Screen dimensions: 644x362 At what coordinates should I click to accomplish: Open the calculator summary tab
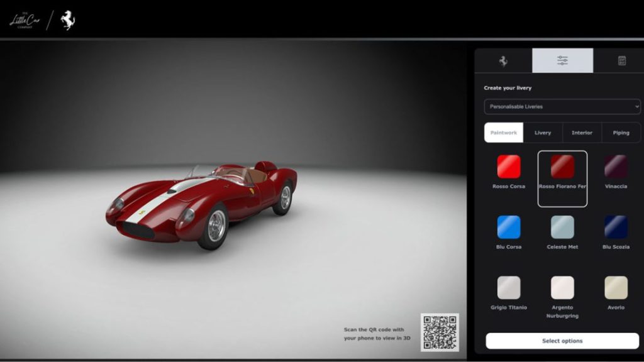click(x=621, y=61)
